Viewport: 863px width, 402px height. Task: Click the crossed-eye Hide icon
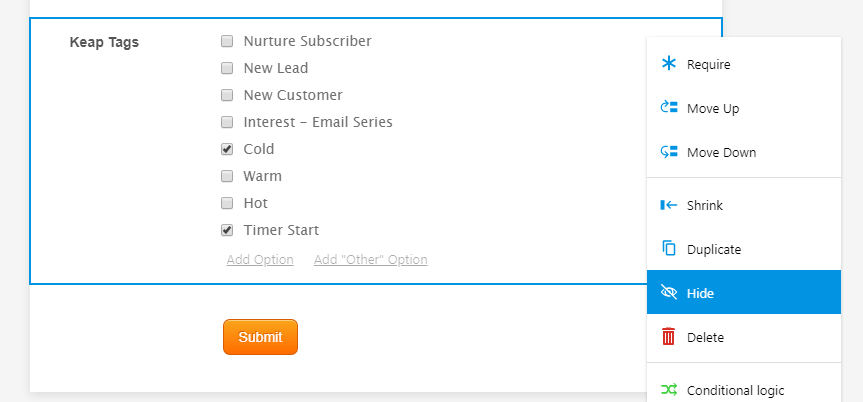click(669, 293)
